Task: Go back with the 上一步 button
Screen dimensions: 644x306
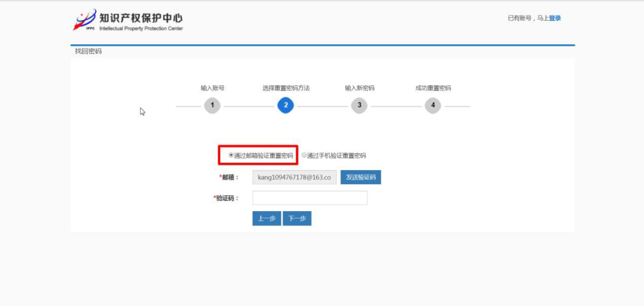Action: pyautogui.click(x=267, y=219)
